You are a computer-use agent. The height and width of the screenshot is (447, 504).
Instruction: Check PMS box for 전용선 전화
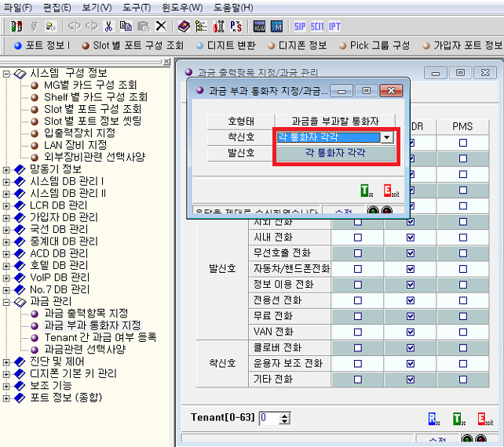coord(463,300)
